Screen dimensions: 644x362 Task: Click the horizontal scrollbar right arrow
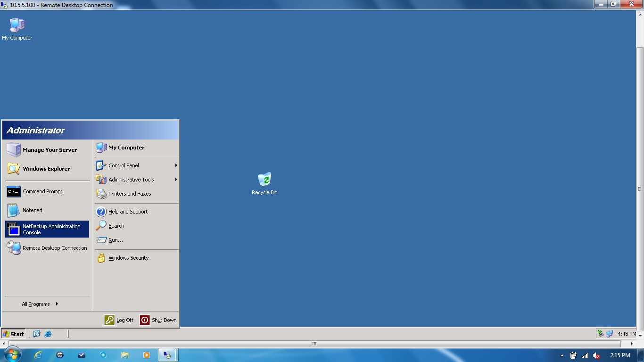(x=632, y=344)
